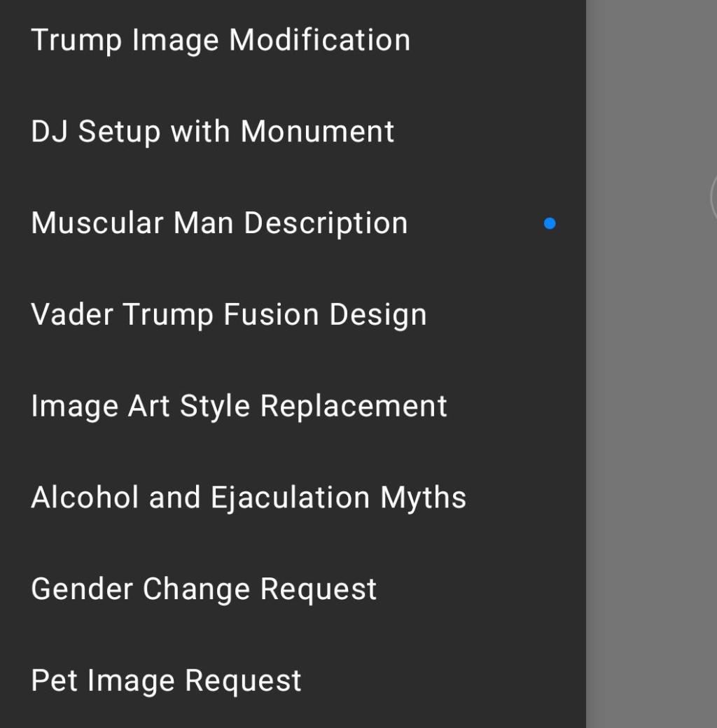Open the DJ Setup with Monument conversation
The height and width of the screenshot is (728, 717).
point(293,132)
